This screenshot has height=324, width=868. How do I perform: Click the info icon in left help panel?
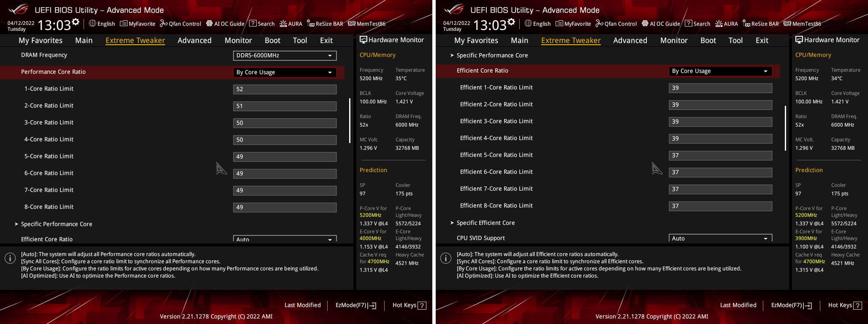coord(10,258)
